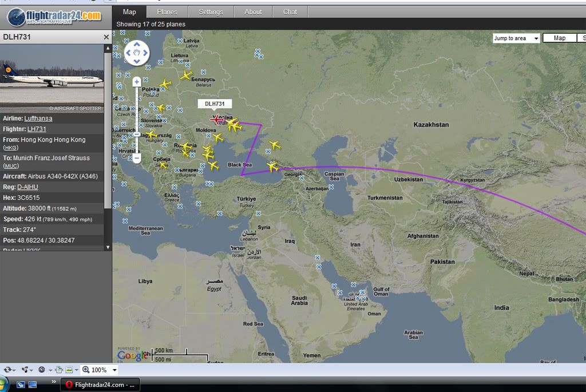Click the "Track: 274°" row
Image resolution: width=586 pixels, height=392 pixels.
52,230
